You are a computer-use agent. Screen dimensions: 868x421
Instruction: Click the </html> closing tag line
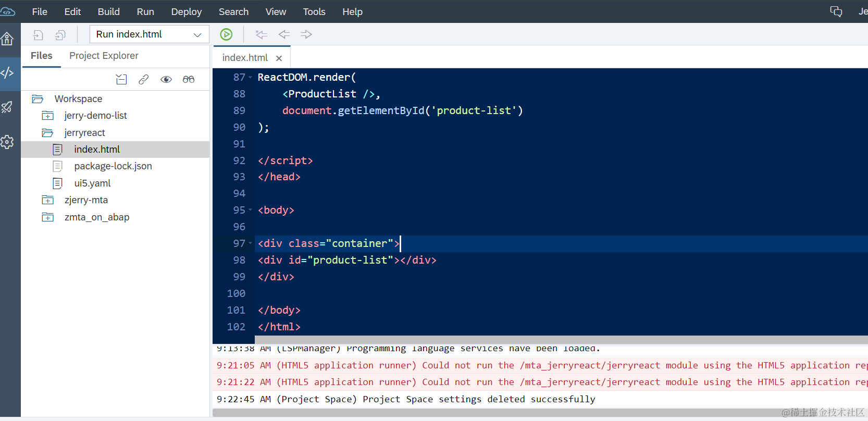(x=279, y=327)
